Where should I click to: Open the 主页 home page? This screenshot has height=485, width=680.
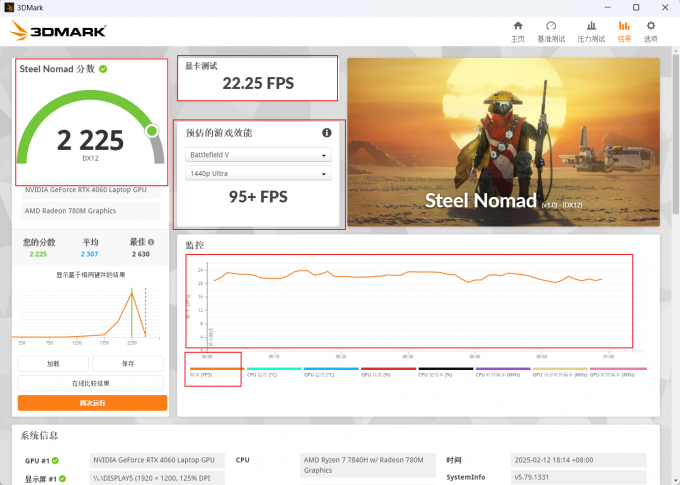[517, 32]
